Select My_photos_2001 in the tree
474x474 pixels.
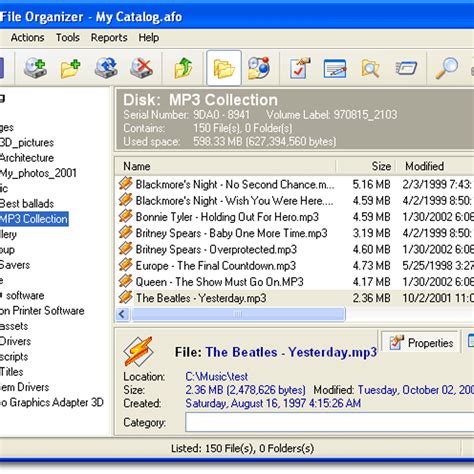(x=38, y=173)
